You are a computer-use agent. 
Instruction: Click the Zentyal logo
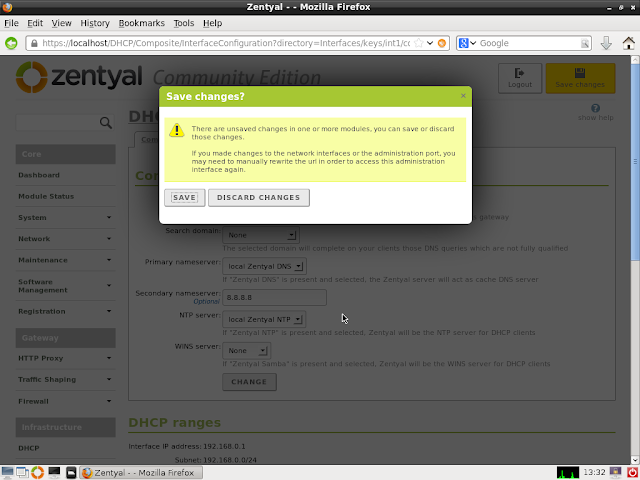point(79,77)
